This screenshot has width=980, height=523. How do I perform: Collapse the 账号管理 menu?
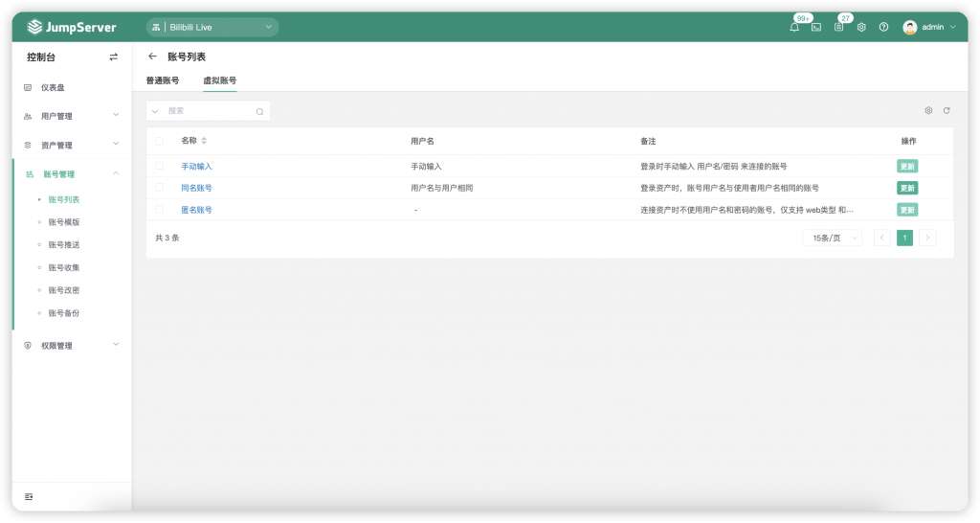[72, 174]
